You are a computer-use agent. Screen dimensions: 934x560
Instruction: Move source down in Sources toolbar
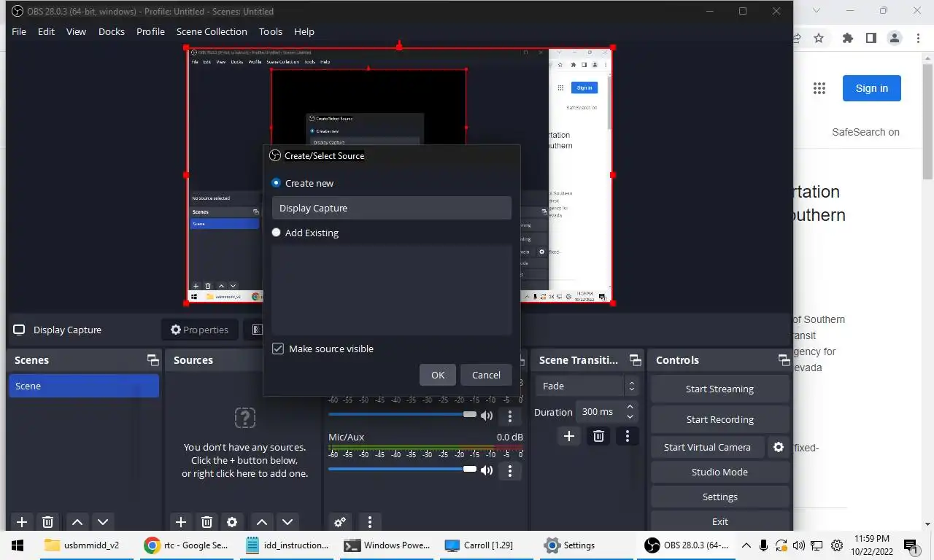287,521
